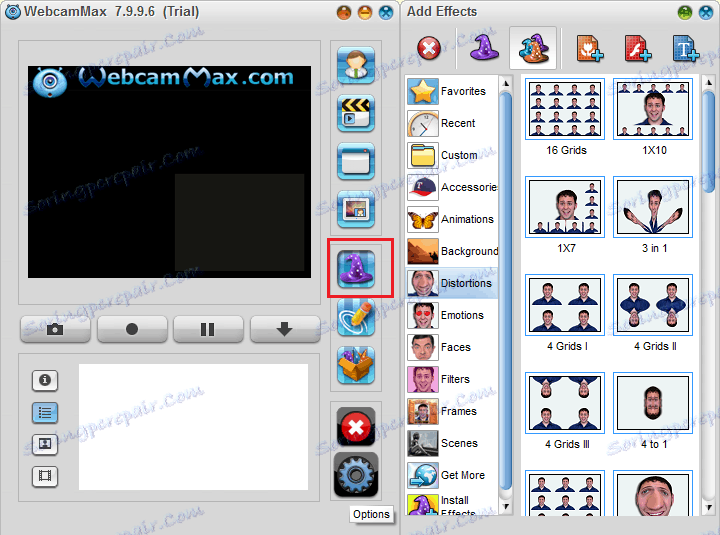This screenshot has width=720, height=535.
Task: Pause the video with the pause button
Action: 208,329
